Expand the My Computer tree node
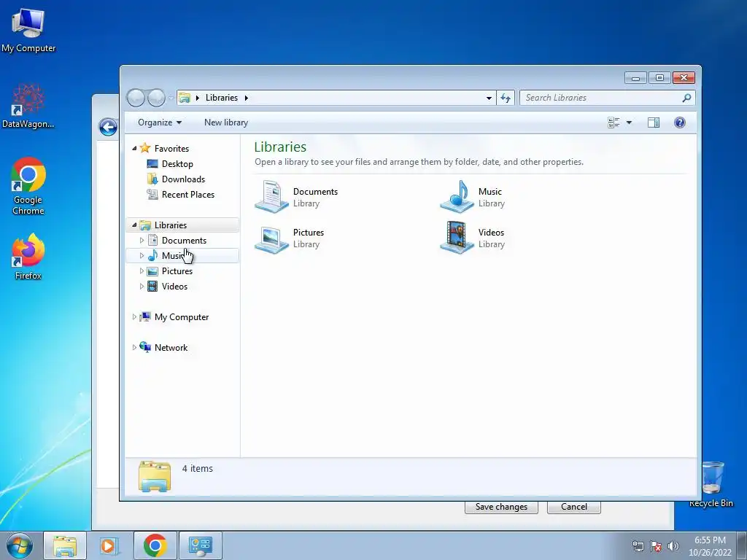 [134, 316]
